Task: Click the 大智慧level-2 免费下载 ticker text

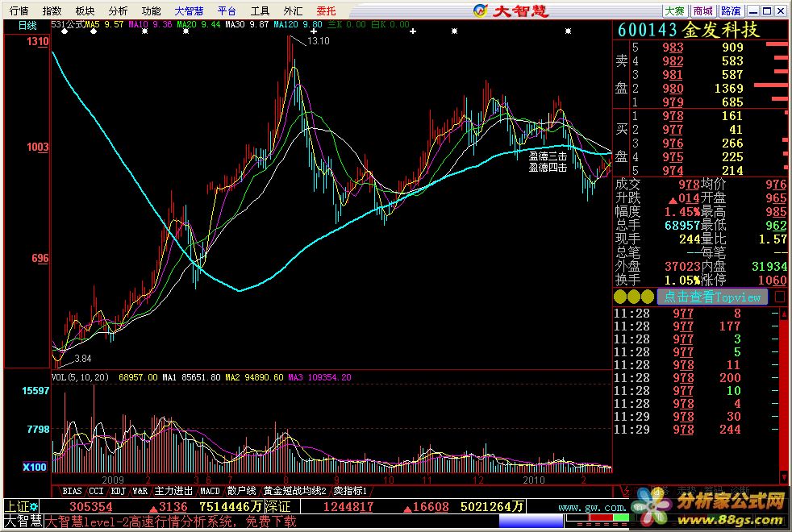Action: click(171, 521)
